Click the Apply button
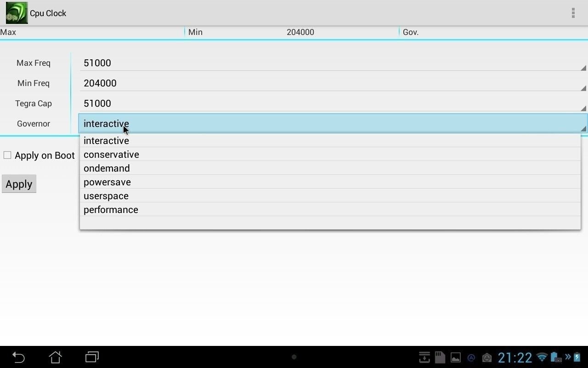Screen dimensions: 588x368 [x=19, y=184]
